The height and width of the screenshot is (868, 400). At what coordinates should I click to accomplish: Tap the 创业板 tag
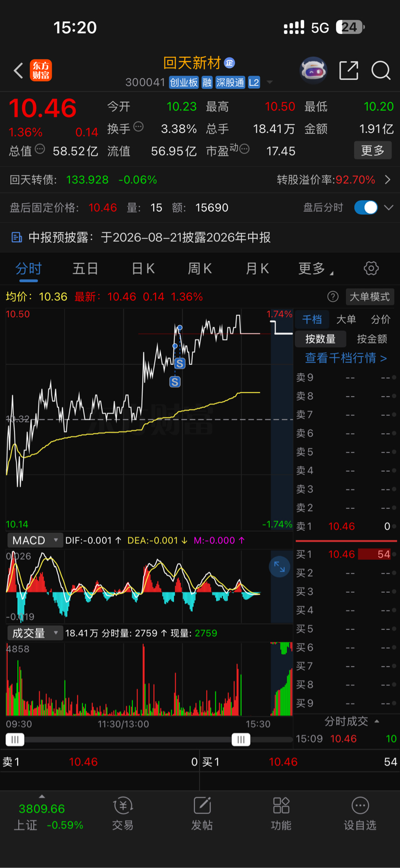point(184,82)
